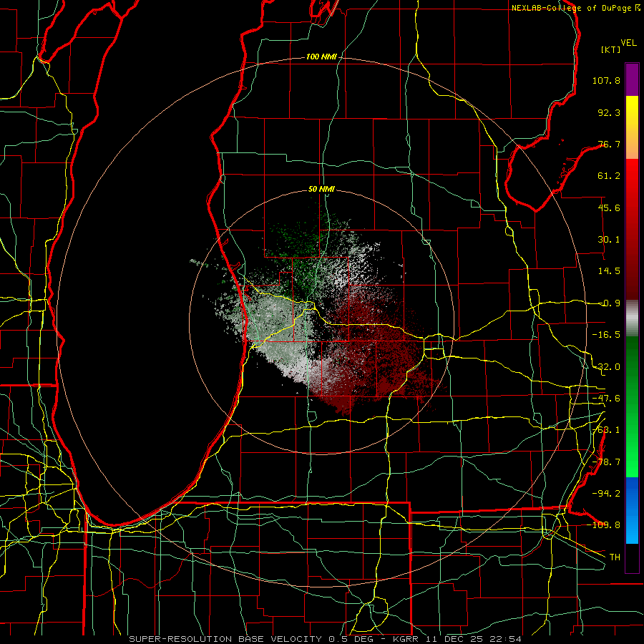Viewport: 644px width, 644px height.
Task: Click the gray near-zero color bar segment
Action: coord(632,318)
